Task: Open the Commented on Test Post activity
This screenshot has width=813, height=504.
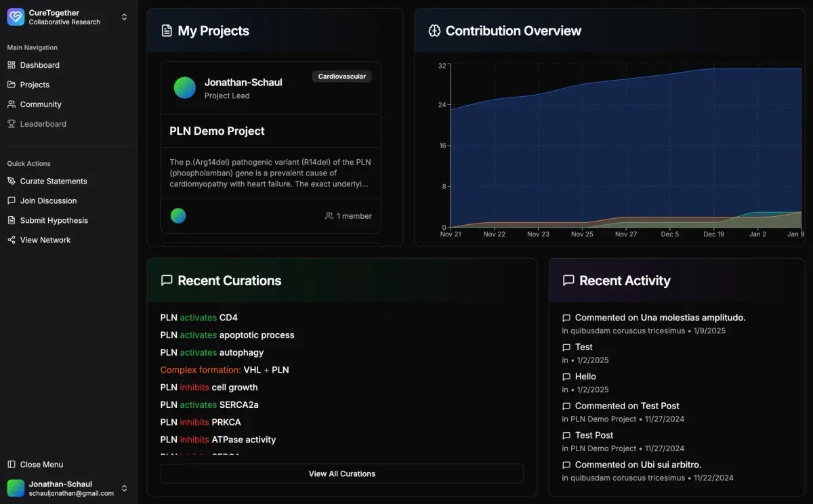Action: click(627, 406)
